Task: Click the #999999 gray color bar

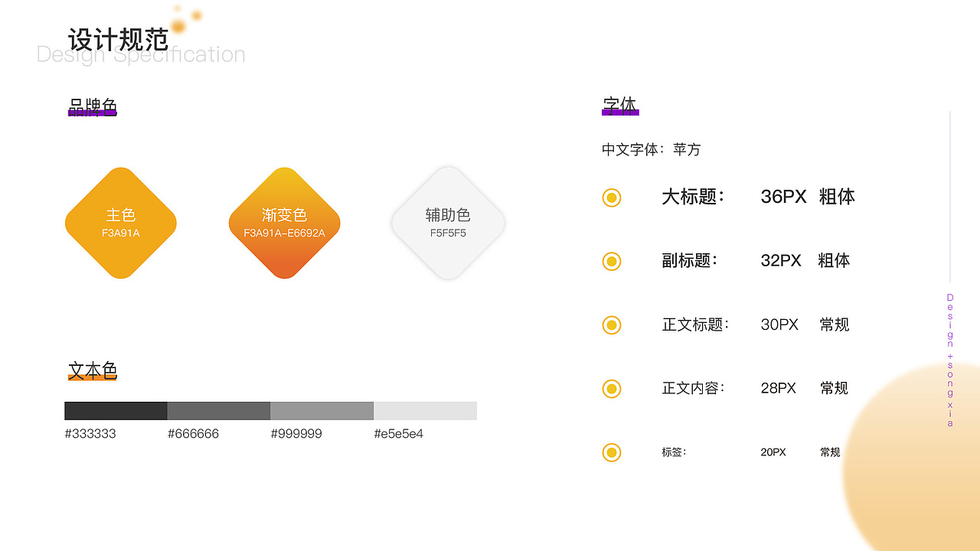Action: pyautogui.click(x=322, y=411)
